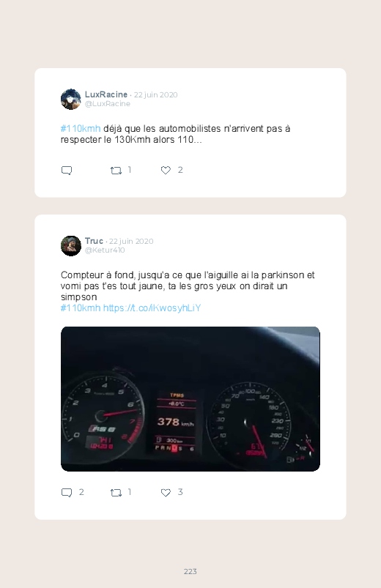Click the #110kmh hashtag in LuxRacine's tweet
The height and width of the screenshot is (588, 381).
[x=81, y=129]
